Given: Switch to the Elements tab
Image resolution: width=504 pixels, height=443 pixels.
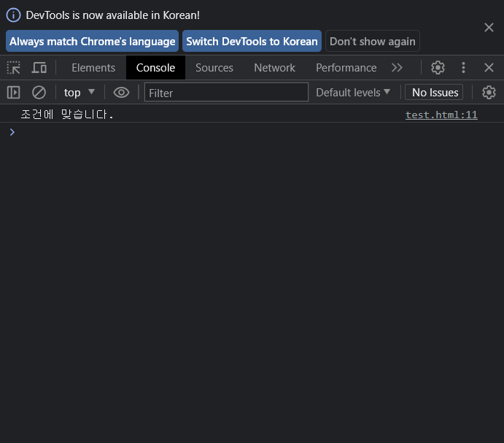Looking at the screenshot, I should pos(93,68).
